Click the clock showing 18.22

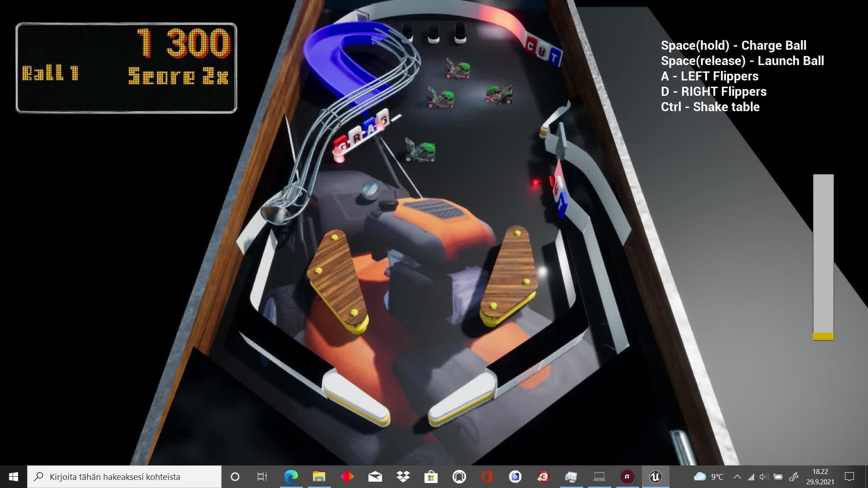[x=820, y=477]
